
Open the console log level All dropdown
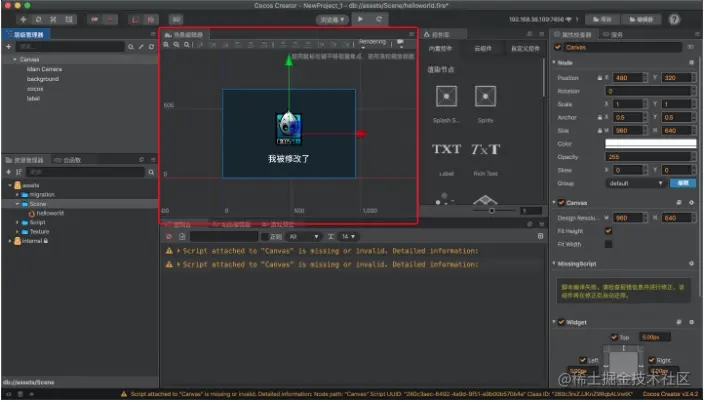coord(303,237)
